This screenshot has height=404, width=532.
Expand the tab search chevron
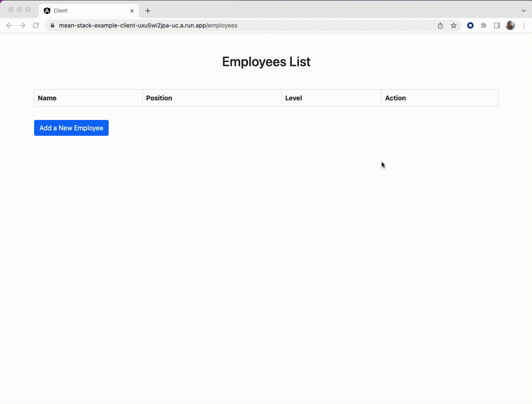pos(524,11)
